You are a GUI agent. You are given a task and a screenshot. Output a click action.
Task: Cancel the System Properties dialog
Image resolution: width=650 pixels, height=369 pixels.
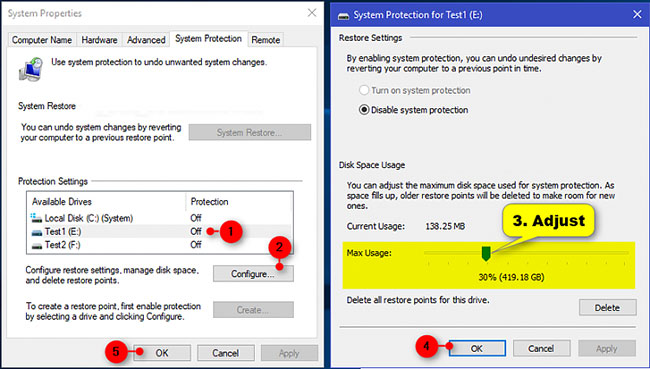tap(226, 353)
